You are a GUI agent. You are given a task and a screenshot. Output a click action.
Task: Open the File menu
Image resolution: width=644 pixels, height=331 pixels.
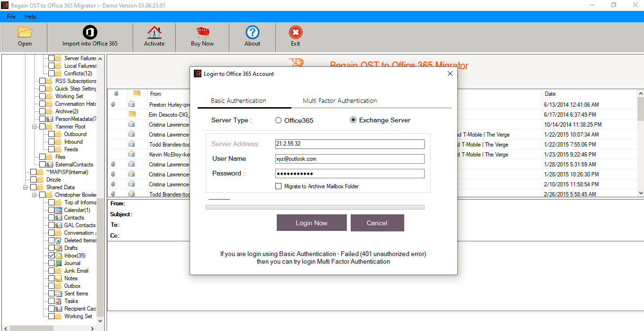click(x=11, y=17)
